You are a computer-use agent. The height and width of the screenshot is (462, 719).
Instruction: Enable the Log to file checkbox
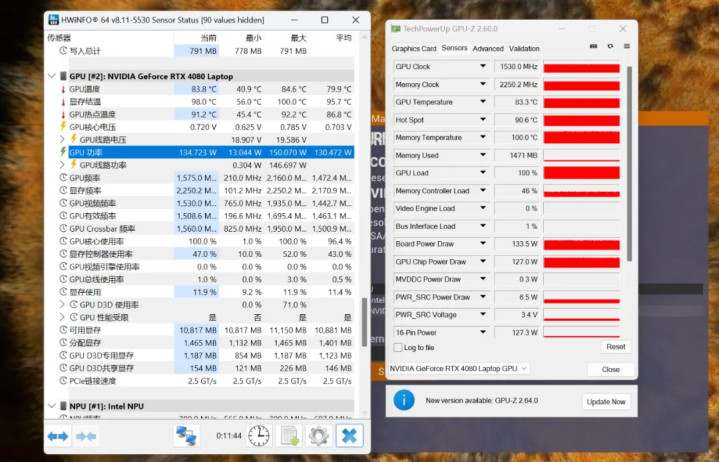click(398, 348)
